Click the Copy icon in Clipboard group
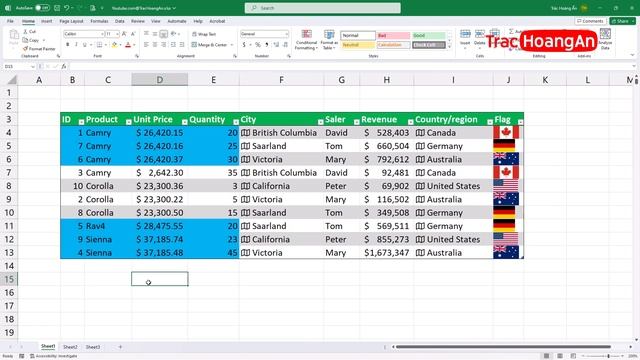The width and height of the screenshot is (640, 360). (x=26, y=40)
